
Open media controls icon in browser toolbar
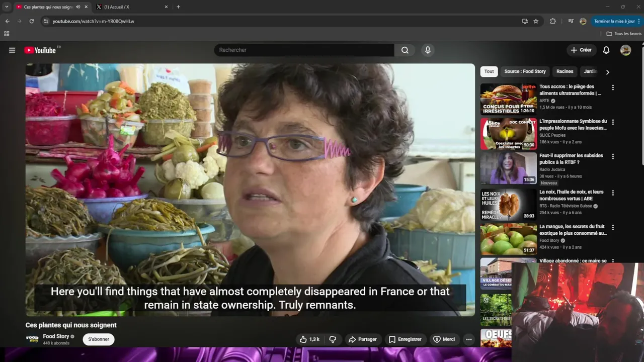[x=571, y=21]
